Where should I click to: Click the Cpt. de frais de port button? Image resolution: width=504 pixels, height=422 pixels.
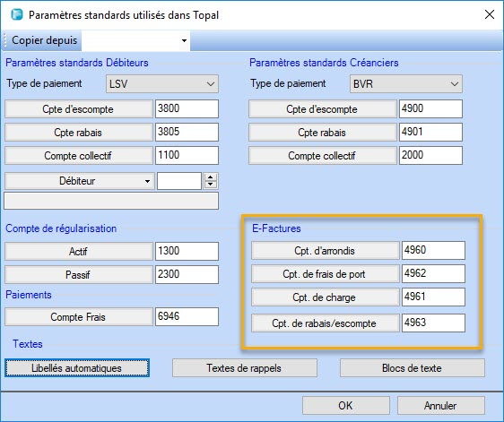coord(325,274)
